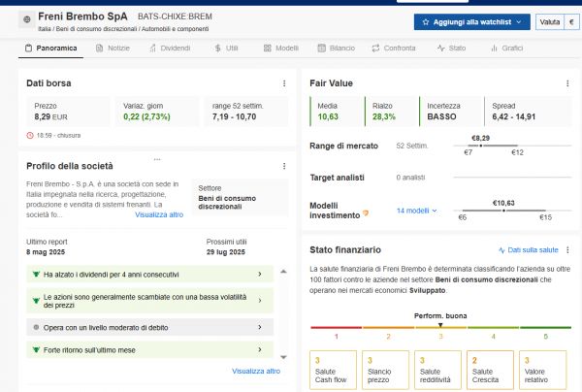Image resolution: width=582 pixels, height=392 pixels.
Task: Click the green arrow icon on dividendi insight
Action: [x=36, y=275]
